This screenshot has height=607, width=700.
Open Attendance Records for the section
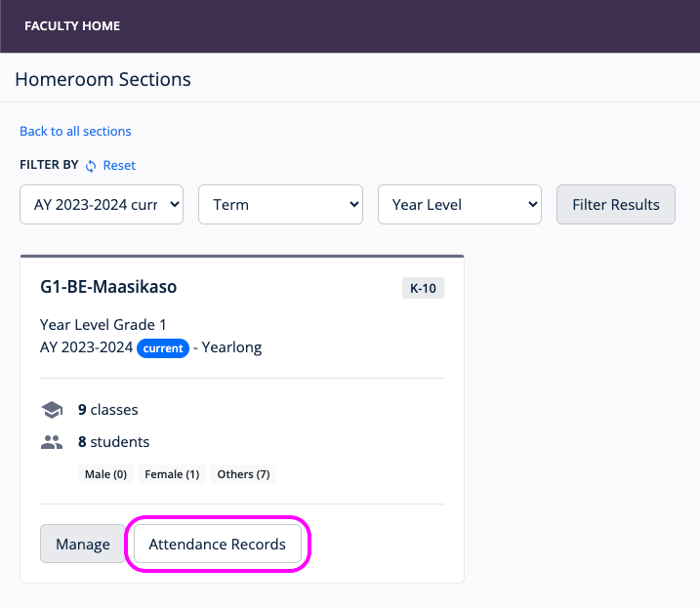click(217, 545)
